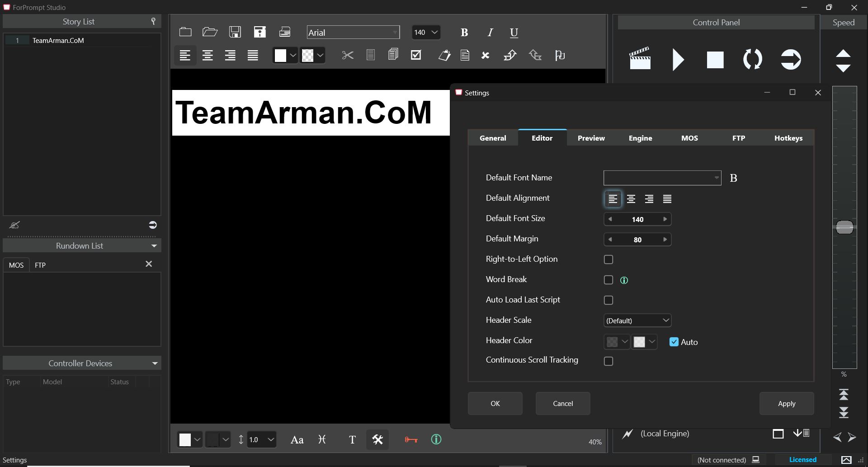Viewport: 868px width, 467px height.
Task: Click the green info icon in bottom toolbar
Action: pos(436,439)
